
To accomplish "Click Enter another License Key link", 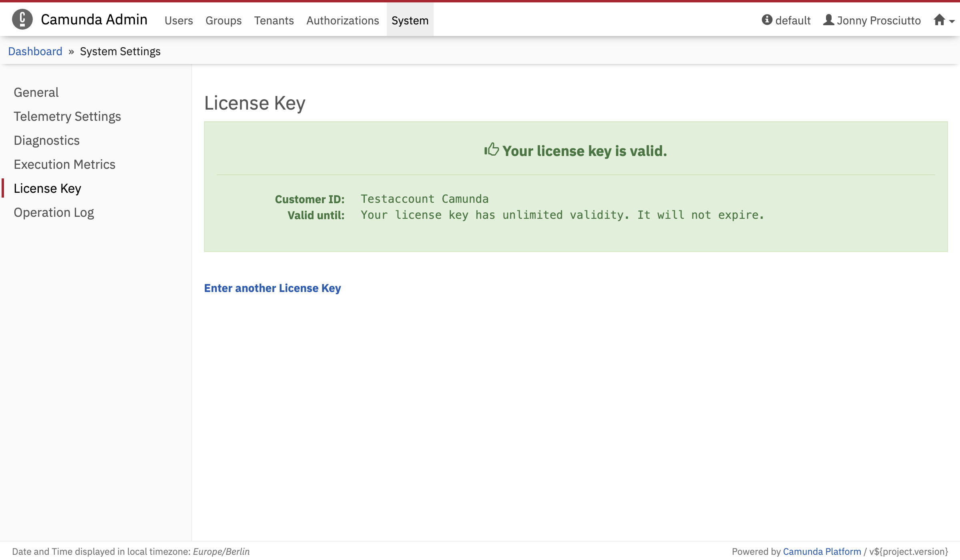I will (x=272, y=288).
